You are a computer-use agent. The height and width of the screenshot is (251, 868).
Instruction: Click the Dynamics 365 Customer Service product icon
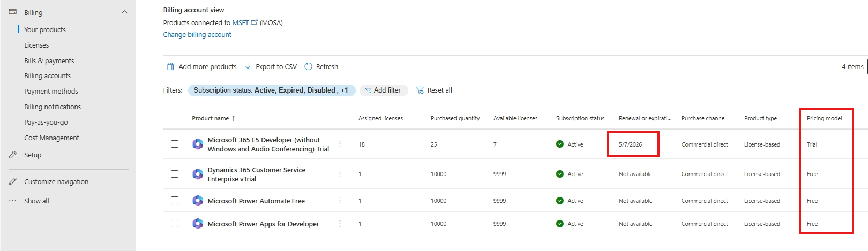click(x=198, y=174)
